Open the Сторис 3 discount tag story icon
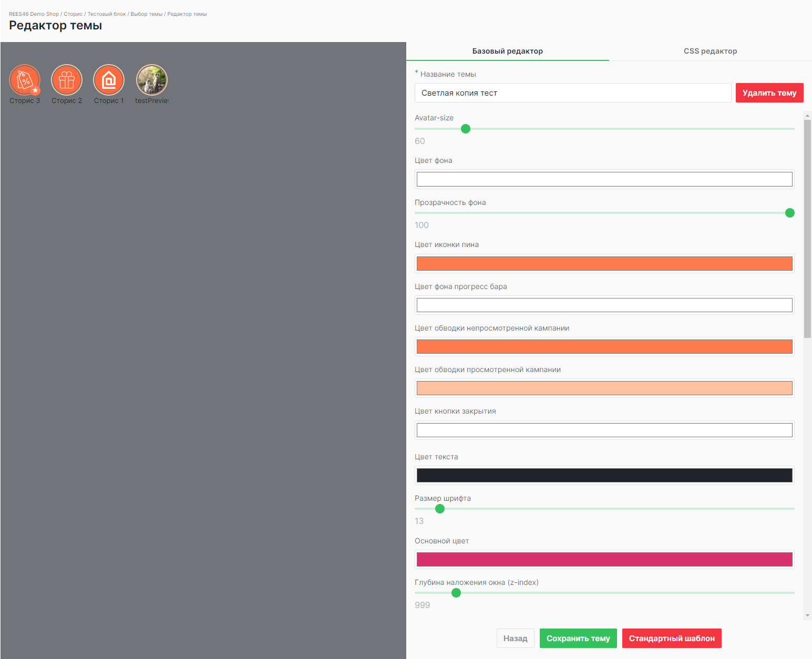 pyautogui.click(x=25, y=80)
